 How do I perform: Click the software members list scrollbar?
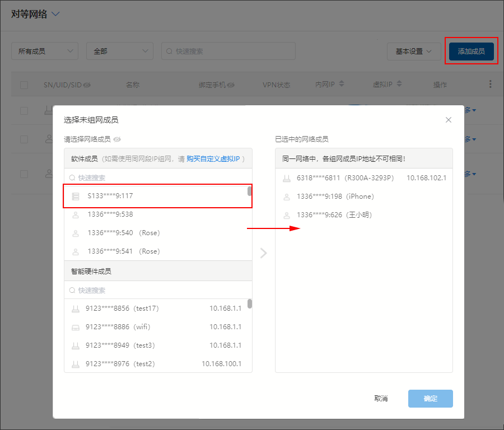[x=249, y=191]
